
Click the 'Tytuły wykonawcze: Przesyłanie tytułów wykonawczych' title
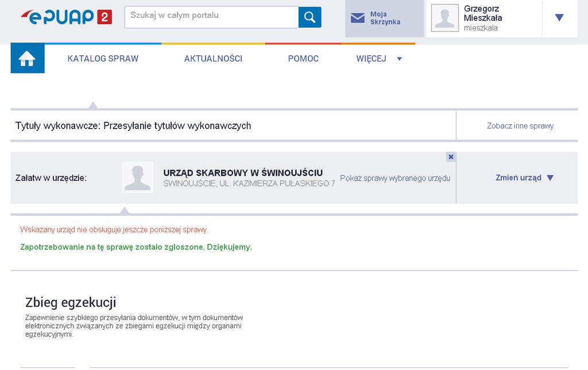click(x=133, y=126)
